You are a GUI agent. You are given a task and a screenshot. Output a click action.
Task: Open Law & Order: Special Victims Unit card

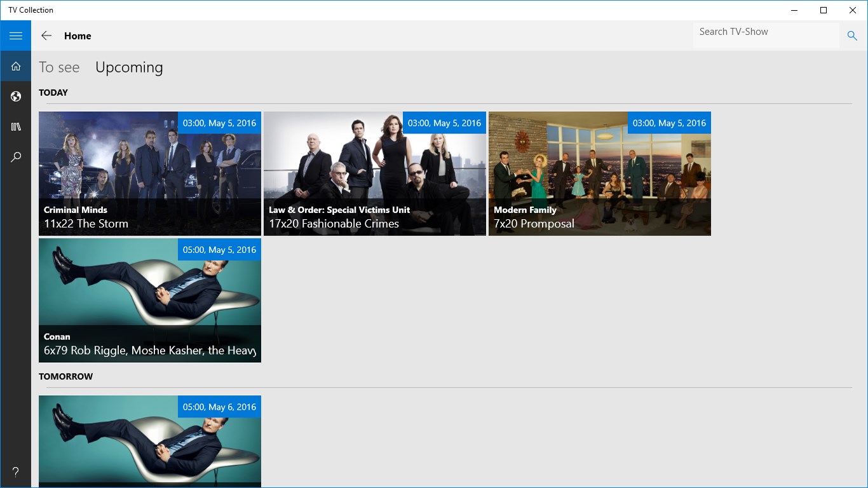[x=375, y=173]
